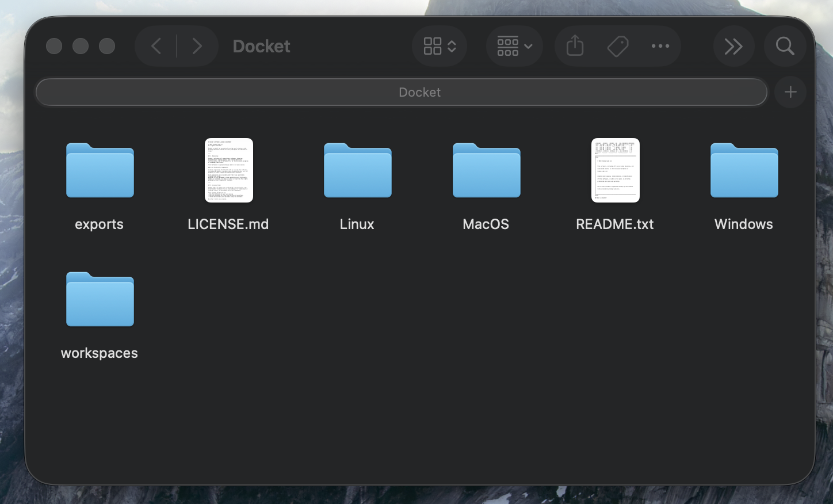
Task: Select the Linux folder
Action: click(x=357, y=170)
